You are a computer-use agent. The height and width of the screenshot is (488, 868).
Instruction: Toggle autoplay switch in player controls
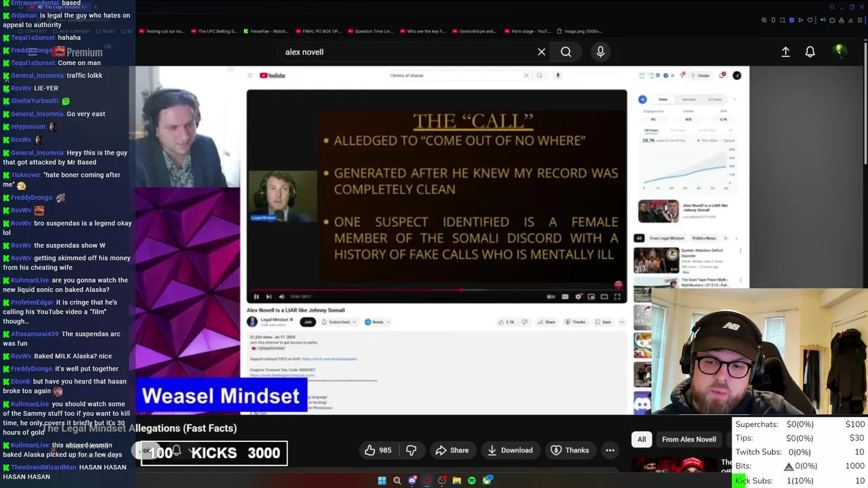[551, 296]
